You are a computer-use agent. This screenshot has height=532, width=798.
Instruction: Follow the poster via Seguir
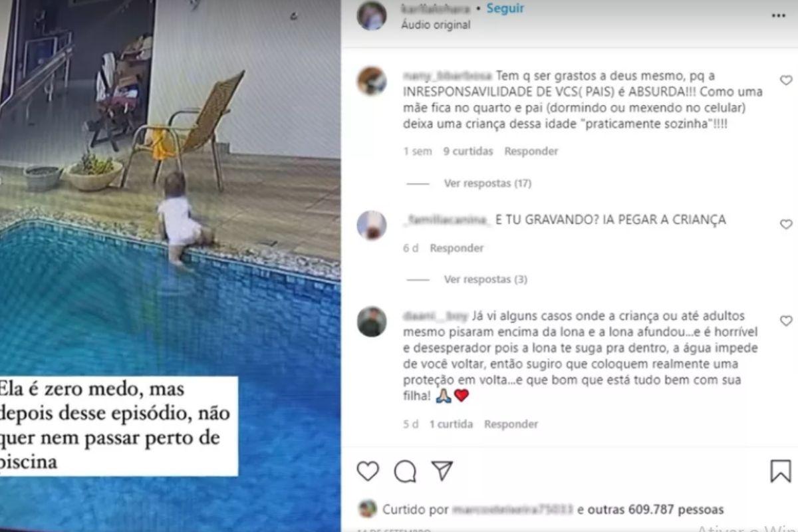point(505,9)
